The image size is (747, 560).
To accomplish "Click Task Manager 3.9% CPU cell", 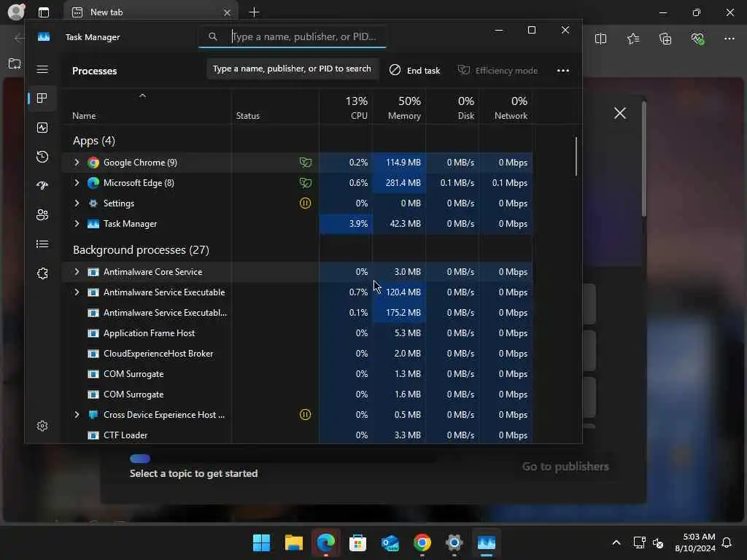I will [346, 224].
